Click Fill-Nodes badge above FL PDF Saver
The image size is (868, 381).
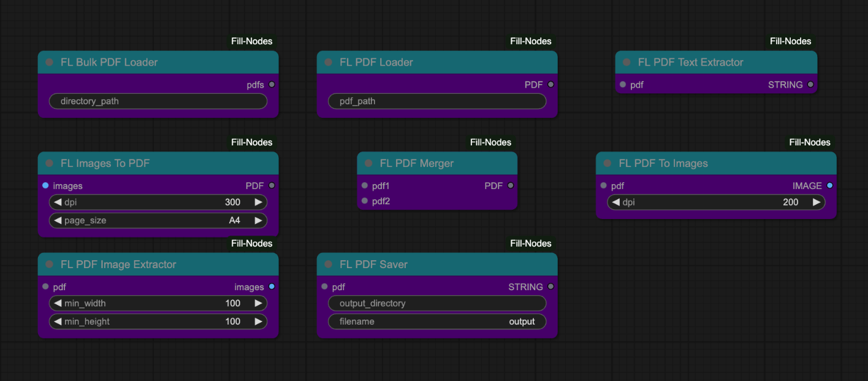(x=531, y=244)
